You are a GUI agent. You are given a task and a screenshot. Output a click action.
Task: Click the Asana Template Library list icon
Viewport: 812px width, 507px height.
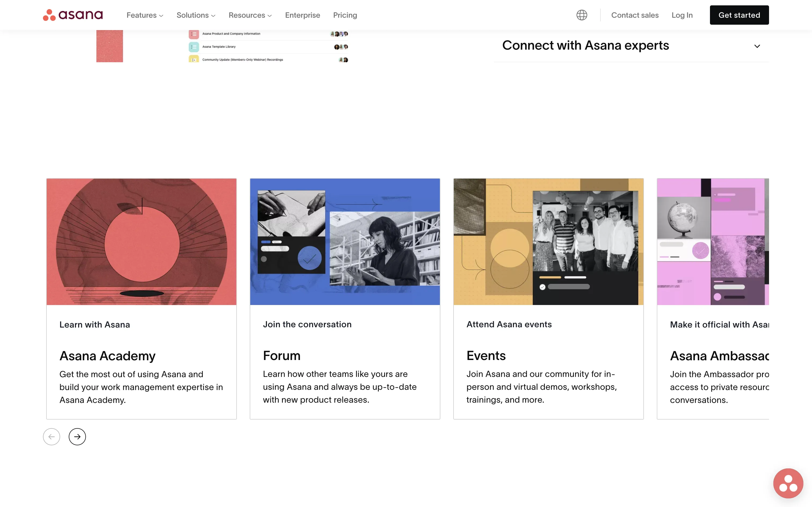pyautogui.click(x=194, y=47)
